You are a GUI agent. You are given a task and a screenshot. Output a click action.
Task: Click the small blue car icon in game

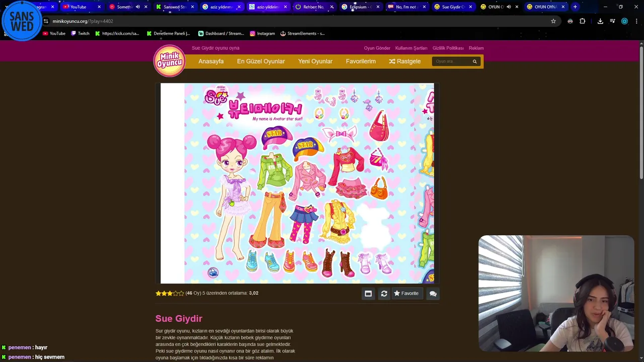tap(213, 273)
